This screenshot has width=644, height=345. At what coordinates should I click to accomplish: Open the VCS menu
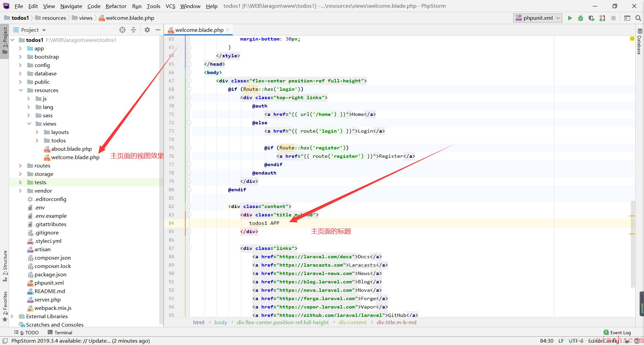pos(170,6)
